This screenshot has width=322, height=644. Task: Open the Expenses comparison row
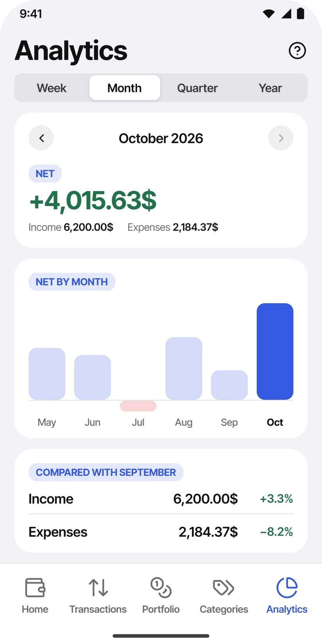(161, 532)
